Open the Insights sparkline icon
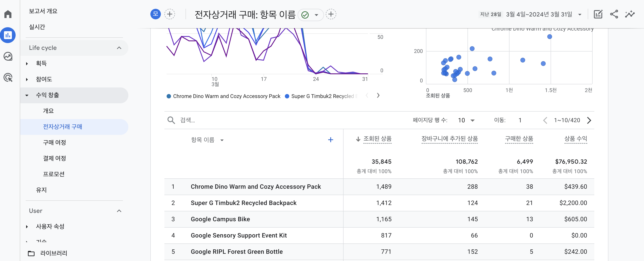Image resolution: width=644 pixels, height=261 pixels. [x=629, y=14]
